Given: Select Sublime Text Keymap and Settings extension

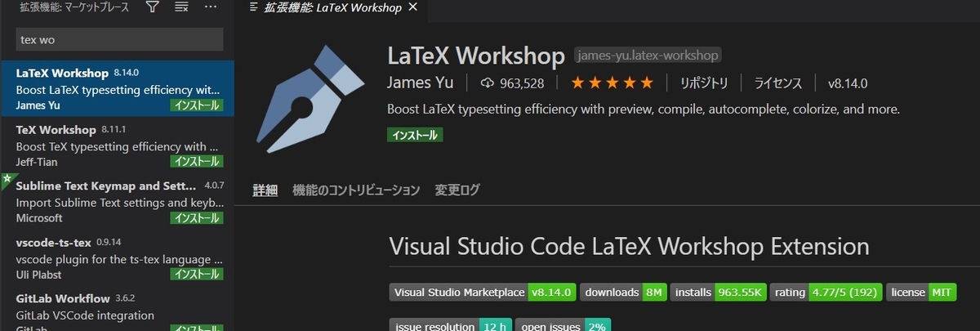Looking at the screenshot, I should pyautogui.click(x=117, y=201).
